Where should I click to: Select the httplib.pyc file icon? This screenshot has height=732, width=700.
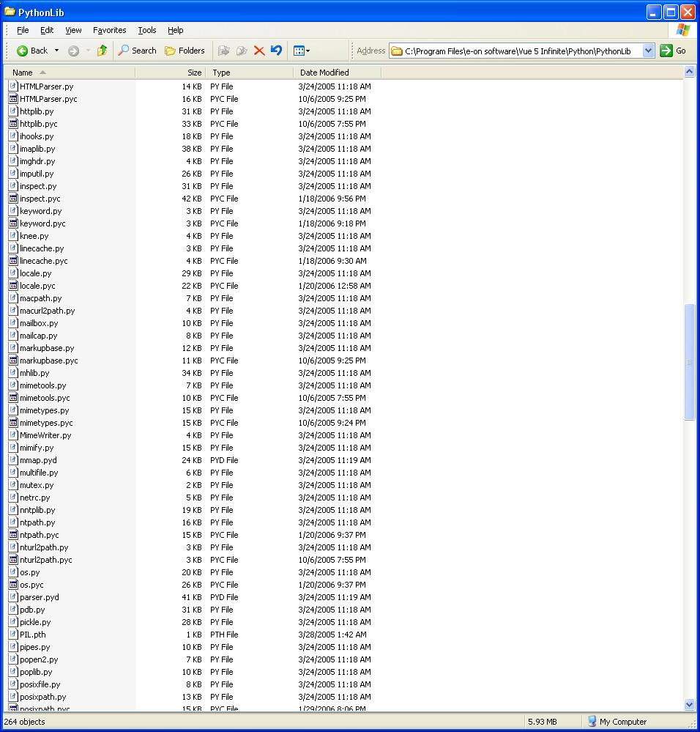tap(13, 123)
